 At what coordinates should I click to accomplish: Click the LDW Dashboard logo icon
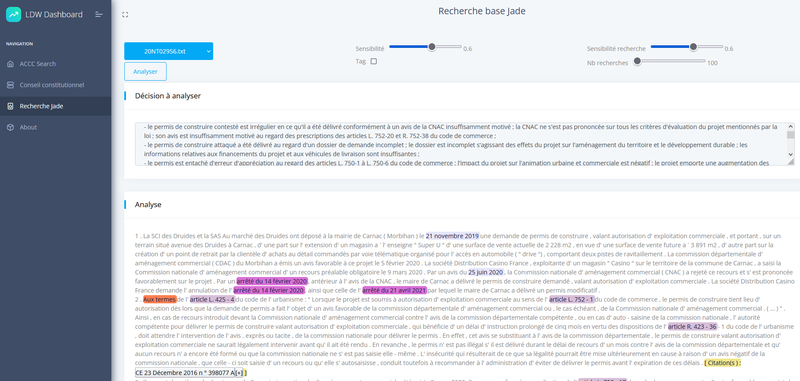click(x=13, y=15)
